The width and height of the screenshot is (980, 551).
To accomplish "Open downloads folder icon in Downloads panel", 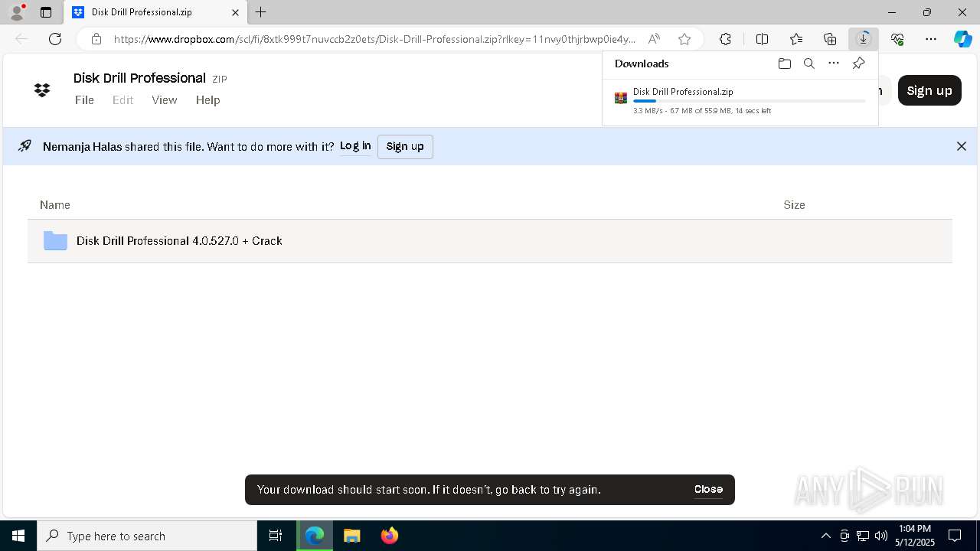I will (x=784, y=64).
